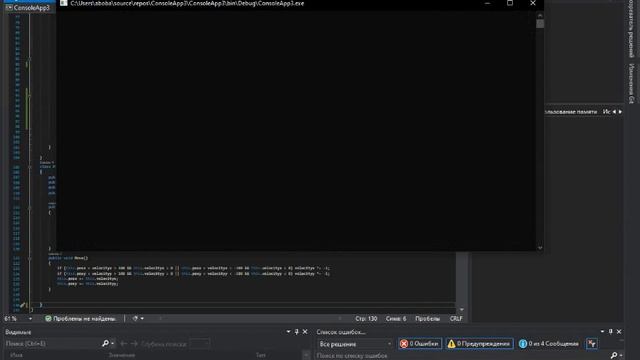Select the Ис tab in diagnostics panel

(606, 111)
